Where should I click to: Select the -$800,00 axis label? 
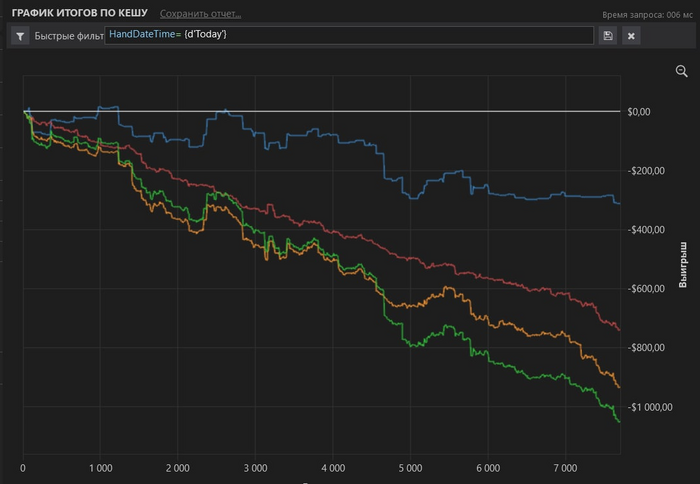click(646, 348)
